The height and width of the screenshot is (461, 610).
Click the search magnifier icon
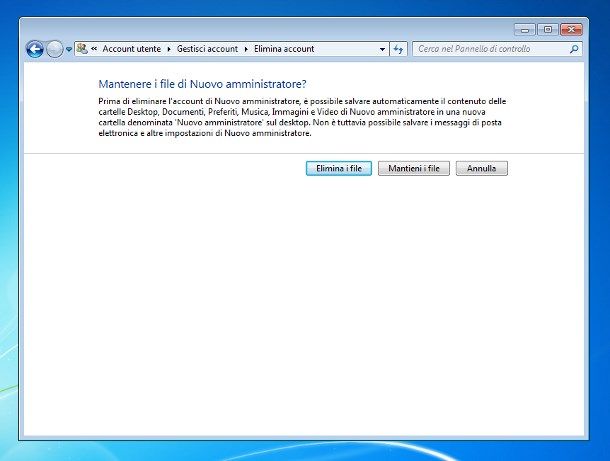coord(574,49)
